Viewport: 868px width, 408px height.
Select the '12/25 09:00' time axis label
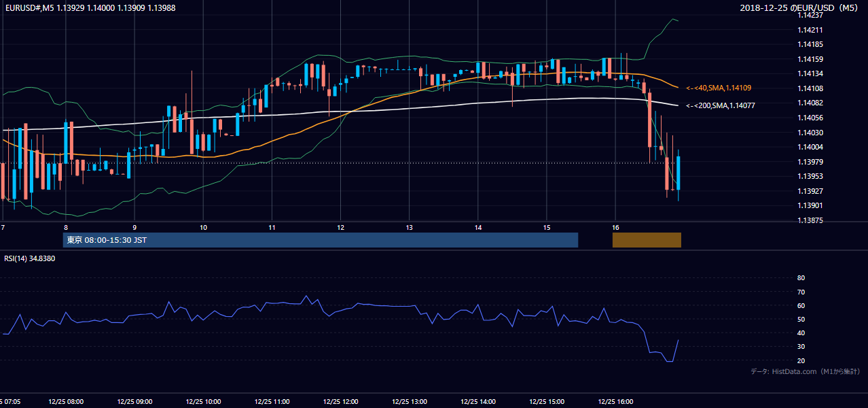pyautogui.click(x=134, y=401)
